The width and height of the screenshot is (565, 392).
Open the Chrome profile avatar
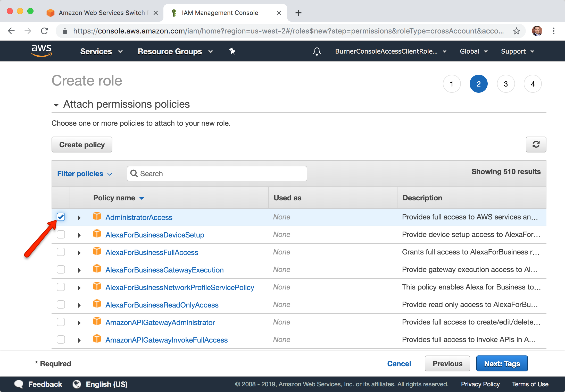[537, 31]
